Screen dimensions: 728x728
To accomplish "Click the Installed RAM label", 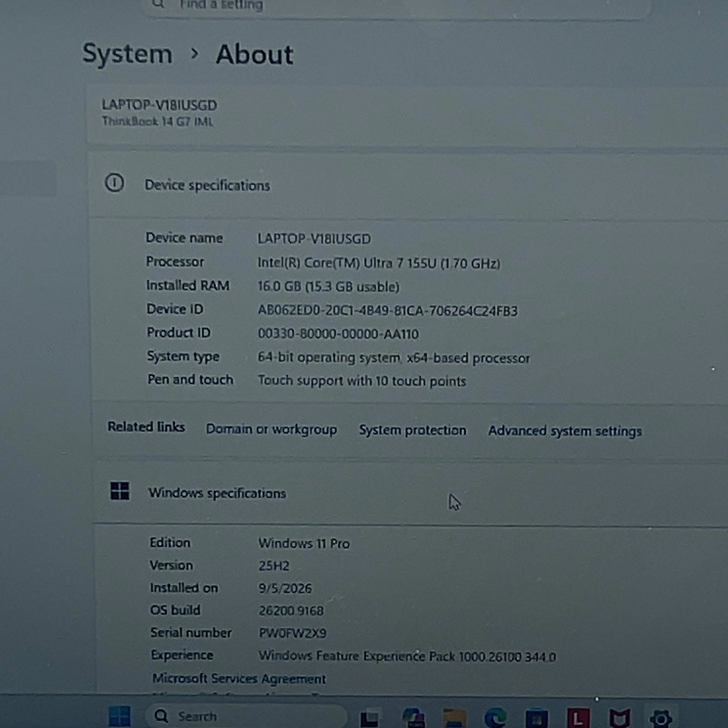I will (x=187, y=285).
